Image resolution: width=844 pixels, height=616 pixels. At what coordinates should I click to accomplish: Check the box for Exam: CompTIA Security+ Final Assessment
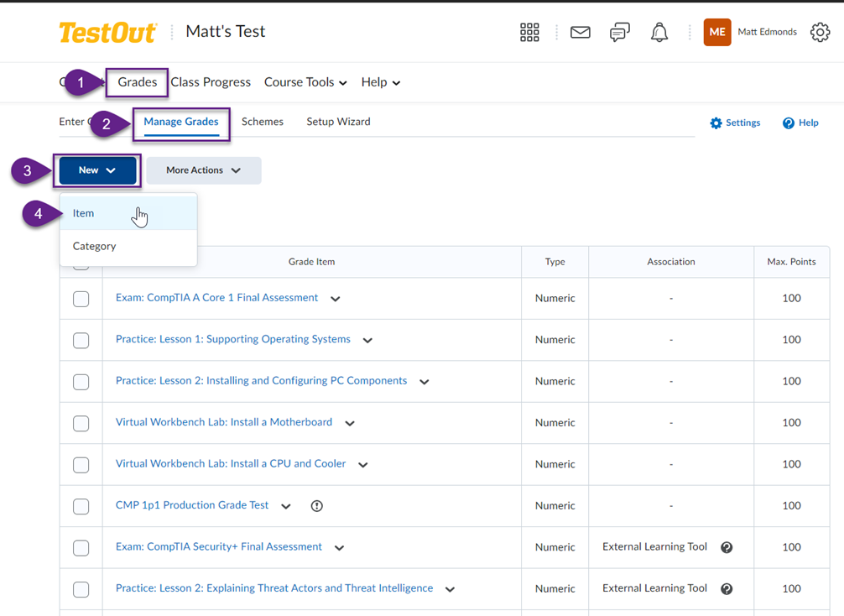tap(81, 548)
